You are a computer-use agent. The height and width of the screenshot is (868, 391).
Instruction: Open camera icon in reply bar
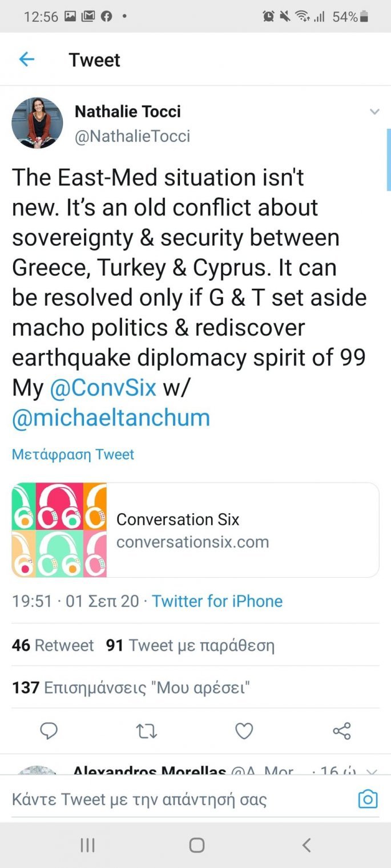[368, 799]
